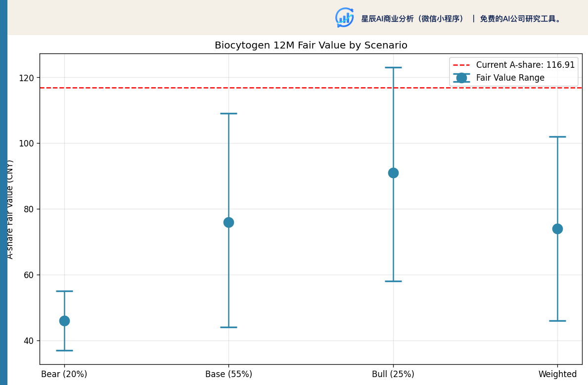
Task: Click the Base (55%) axis label
Action: (x=229, y=374)
